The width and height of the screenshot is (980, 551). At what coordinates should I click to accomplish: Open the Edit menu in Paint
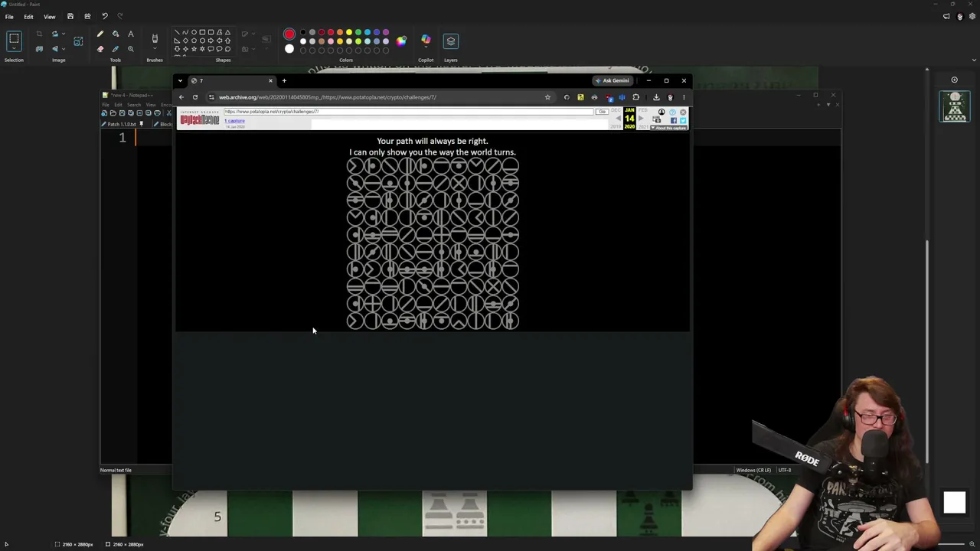click(28, 17)
